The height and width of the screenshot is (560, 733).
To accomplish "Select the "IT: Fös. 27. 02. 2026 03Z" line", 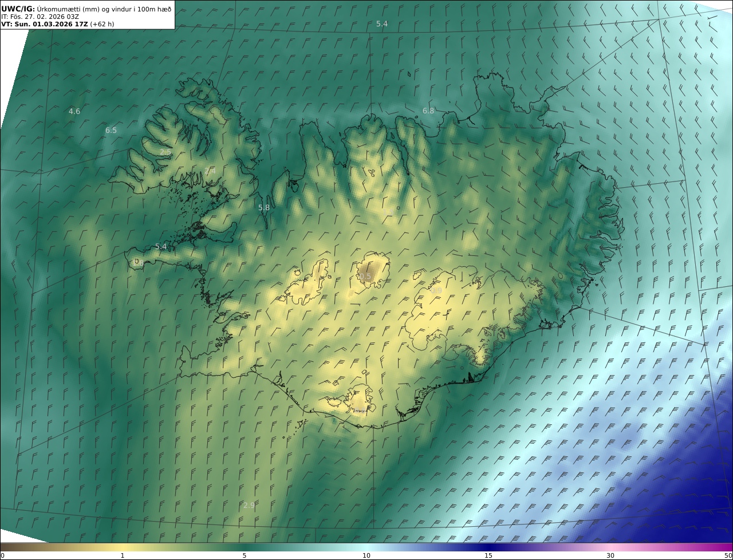I will pyautogui.click(x=40, y=17).
